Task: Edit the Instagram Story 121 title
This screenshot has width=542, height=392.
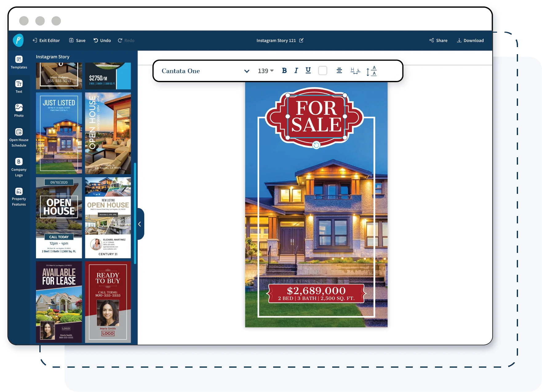Action: (x=301, y=40)
